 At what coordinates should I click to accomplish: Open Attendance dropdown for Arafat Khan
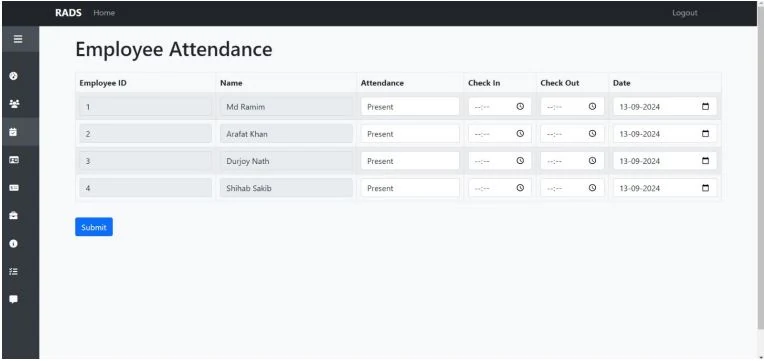click(410, 133)
